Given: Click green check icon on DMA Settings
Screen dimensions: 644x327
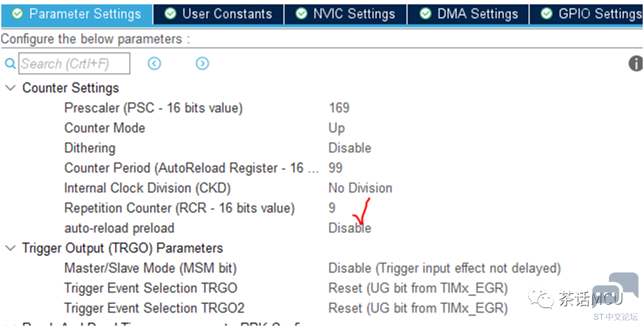Looking at the screenshot, I should 425,14.
